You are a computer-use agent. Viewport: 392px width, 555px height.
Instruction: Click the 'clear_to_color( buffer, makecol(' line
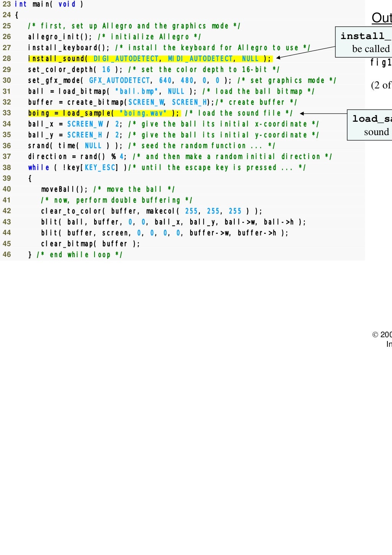pos(152,211)
